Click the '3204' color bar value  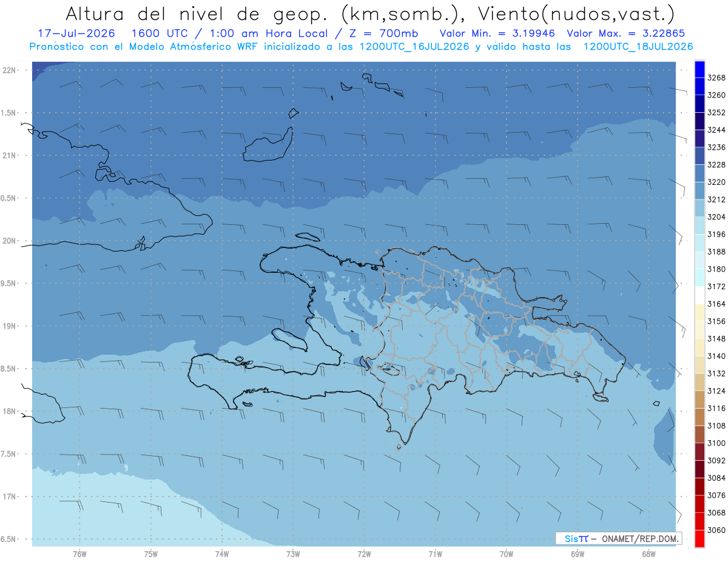(x=716, y=217)
